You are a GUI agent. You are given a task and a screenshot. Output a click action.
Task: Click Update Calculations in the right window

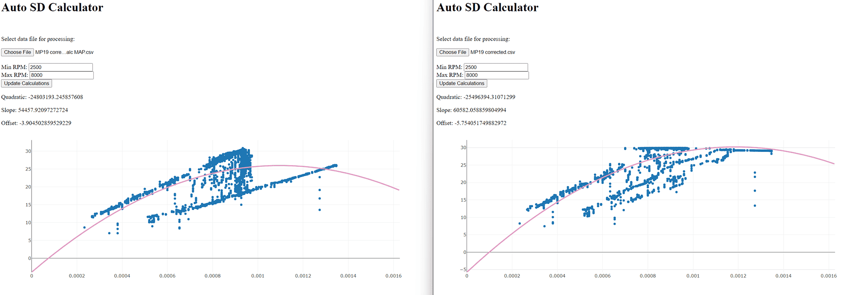(x=462, y=83)
